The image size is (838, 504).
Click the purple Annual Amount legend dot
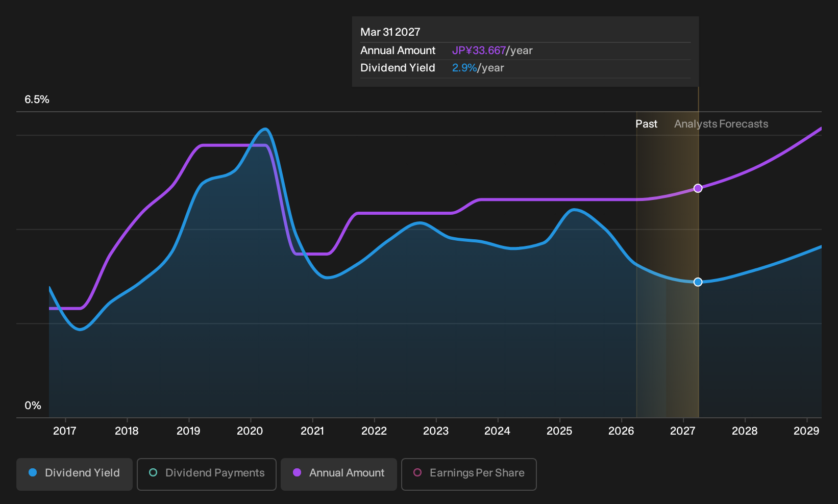coord(297,472)
